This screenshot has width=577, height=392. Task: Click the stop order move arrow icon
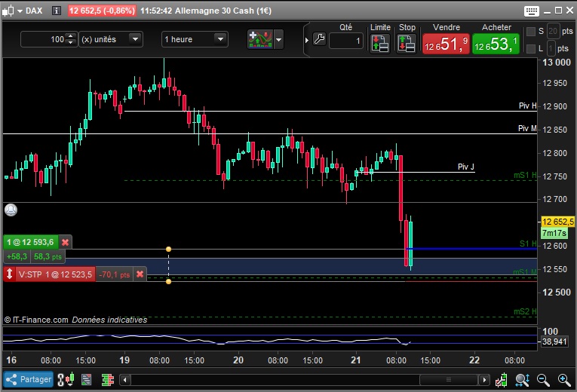pos(9,274)
